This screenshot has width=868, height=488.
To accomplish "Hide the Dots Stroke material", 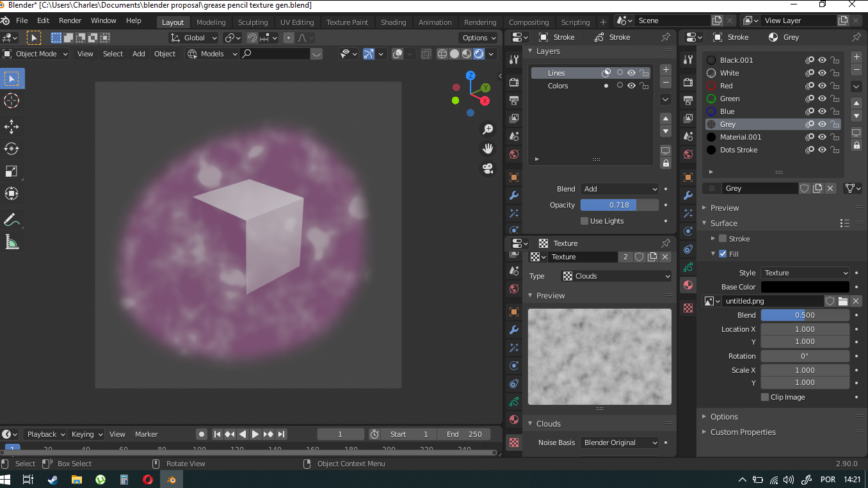I will pyautogui.click(x=823, y=150).
